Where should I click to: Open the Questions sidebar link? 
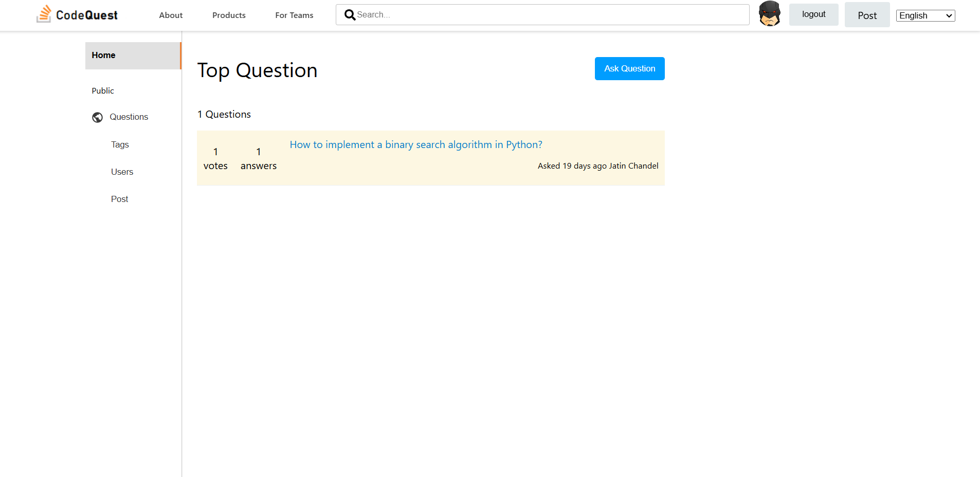point(129,117)
